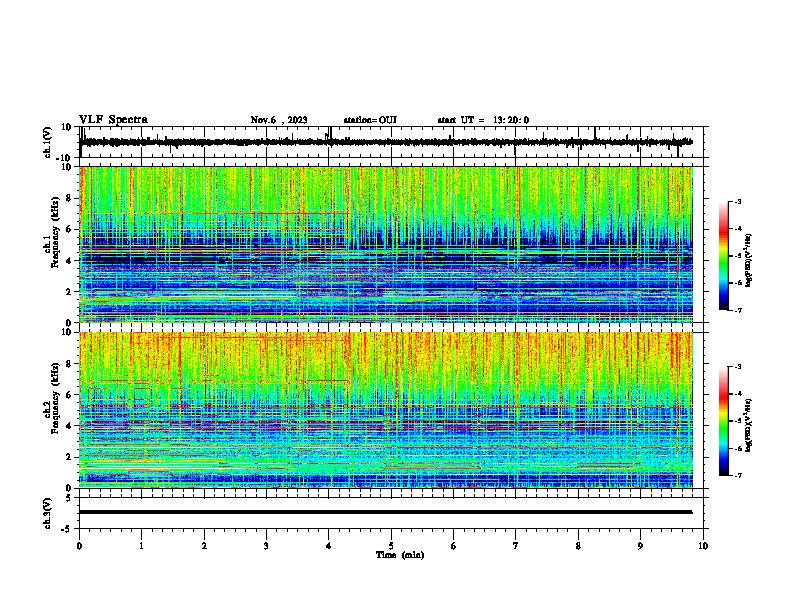Click time axis tick label "5"
This screenshot has width=792, height=612.
click(x=391, y=546)
